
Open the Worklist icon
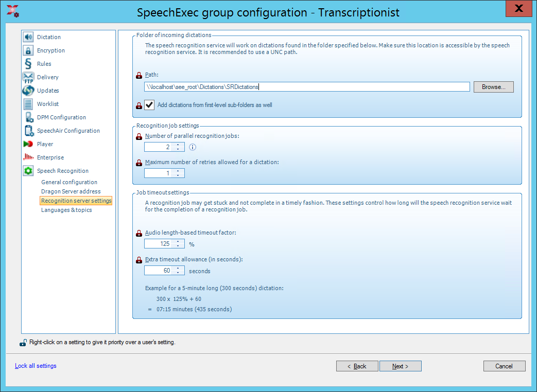[x=28, y=104]
